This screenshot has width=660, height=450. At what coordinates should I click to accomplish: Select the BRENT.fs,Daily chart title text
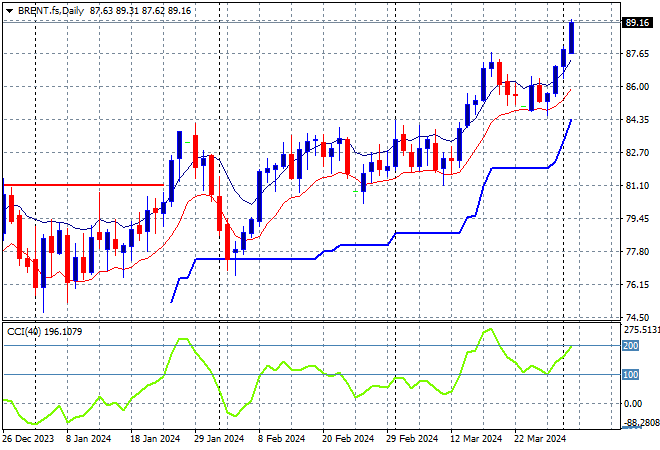(x=51, y=11)
